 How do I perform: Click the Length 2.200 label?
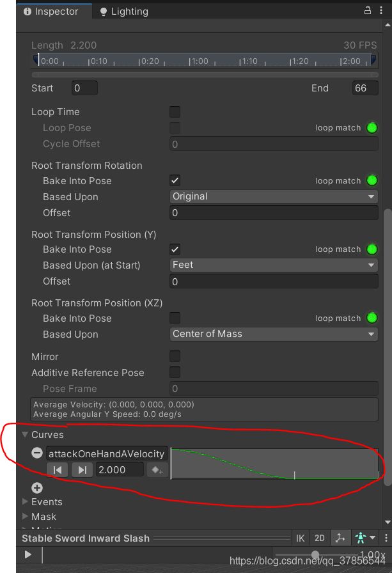click(64, 45)
